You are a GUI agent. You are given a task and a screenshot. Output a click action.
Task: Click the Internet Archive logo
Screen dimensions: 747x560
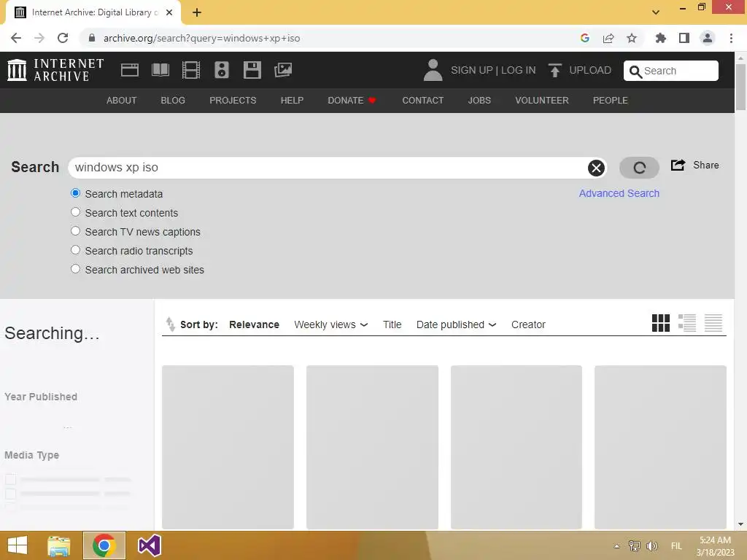55,70
